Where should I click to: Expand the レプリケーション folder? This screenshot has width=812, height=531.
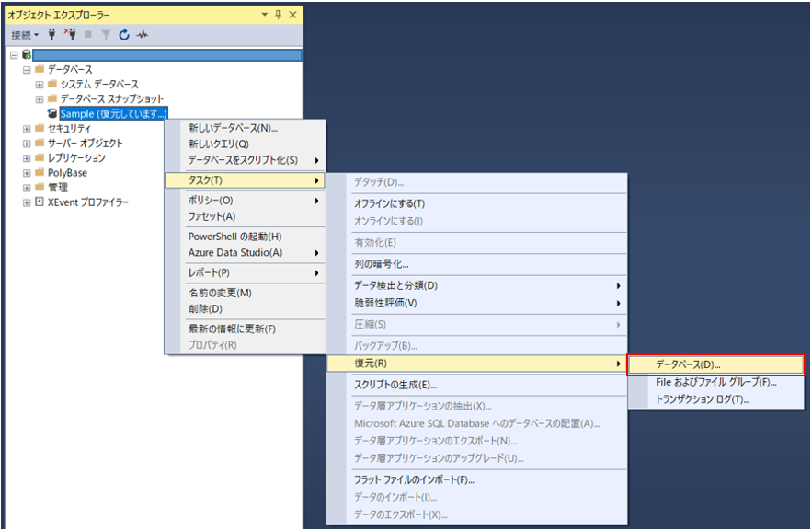click(27, 158)
